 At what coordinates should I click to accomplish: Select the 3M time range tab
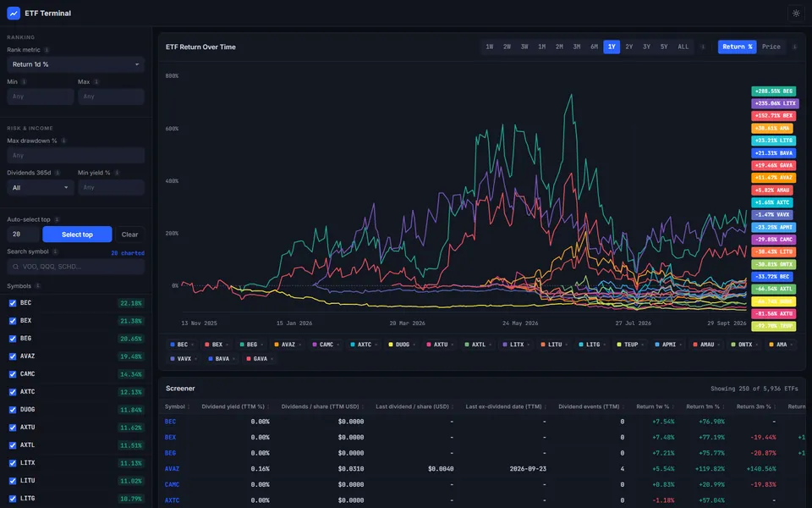click(576, 47)
